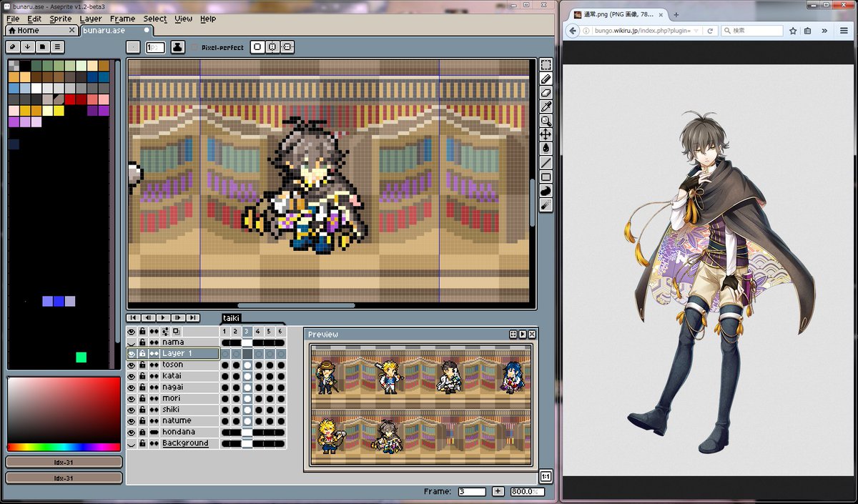858x504 pixels.
Task: Select the Eyedropper tool
Action: pos(546,107)
